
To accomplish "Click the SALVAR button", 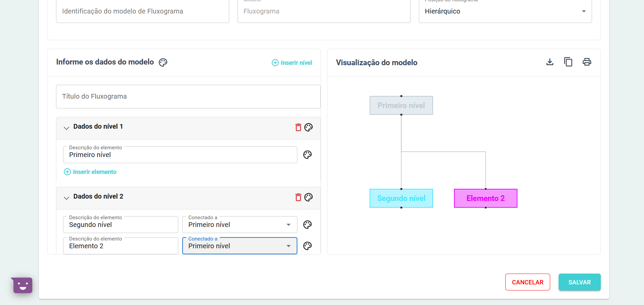I will point(580,282).
